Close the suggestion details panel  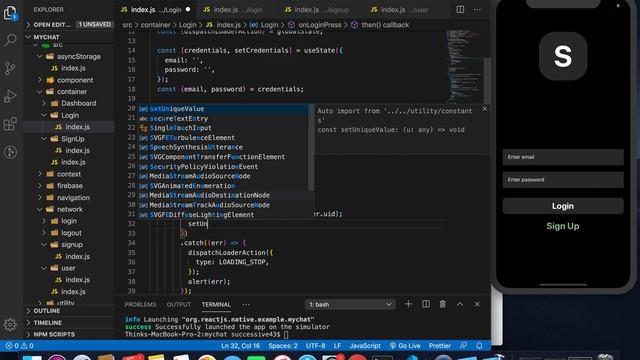click(484, 109)
